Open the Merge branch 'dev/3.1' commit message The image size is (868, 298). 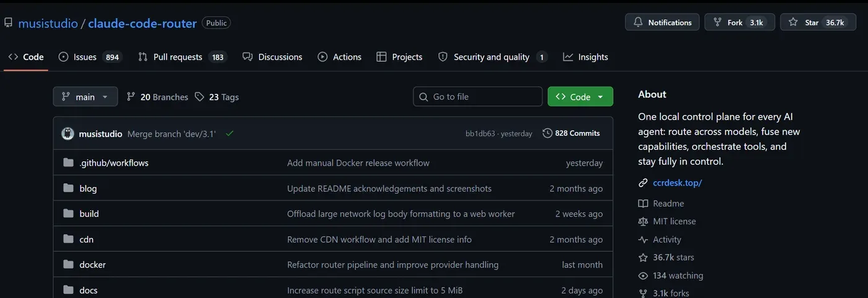172,133
